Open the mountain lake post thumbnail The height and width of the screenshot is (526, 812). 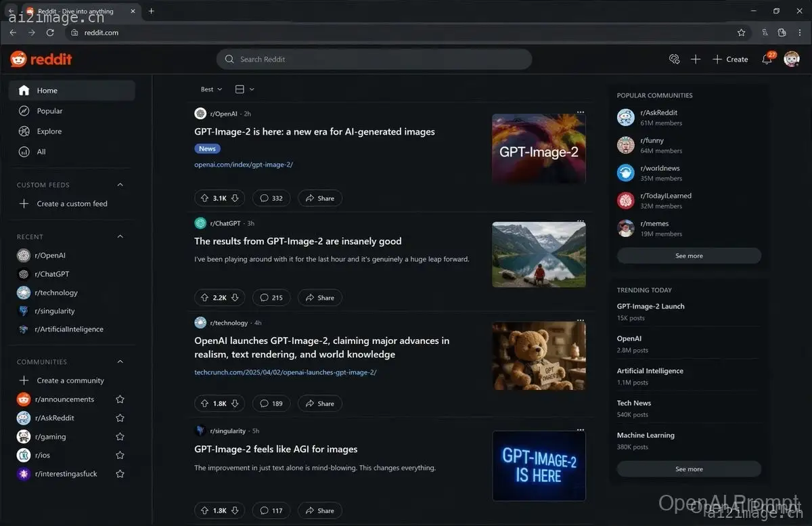click(x=539, y=255)
